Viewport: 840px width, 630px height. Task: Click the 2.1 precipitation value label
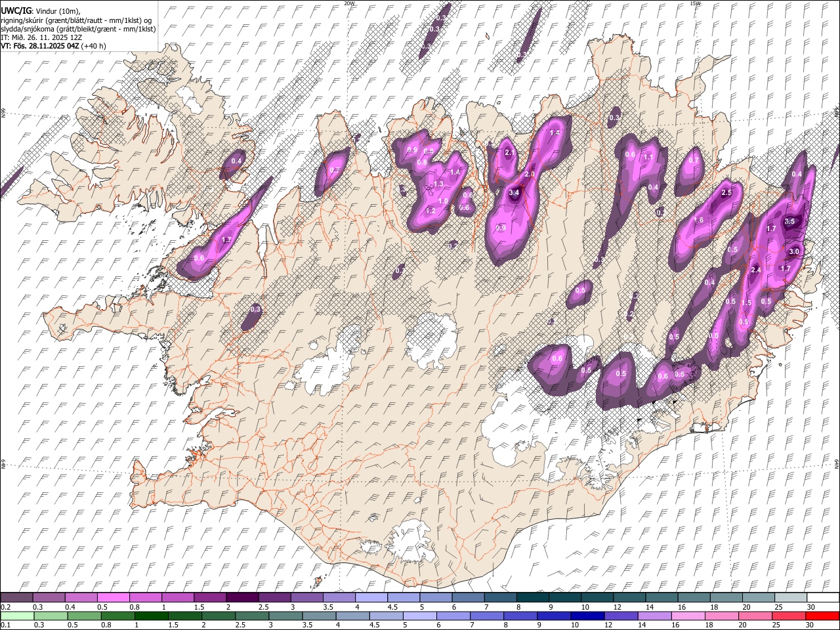pyautogui.click(x=511, y=152)
